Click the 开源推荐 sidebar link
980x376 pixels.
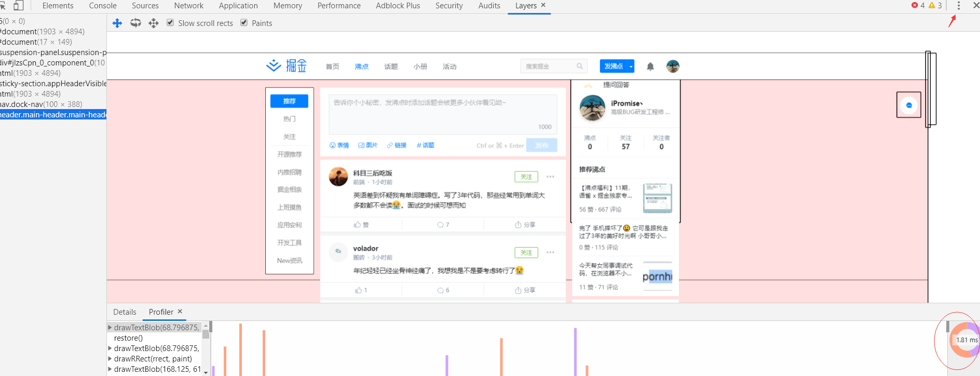tap(289, 154)
